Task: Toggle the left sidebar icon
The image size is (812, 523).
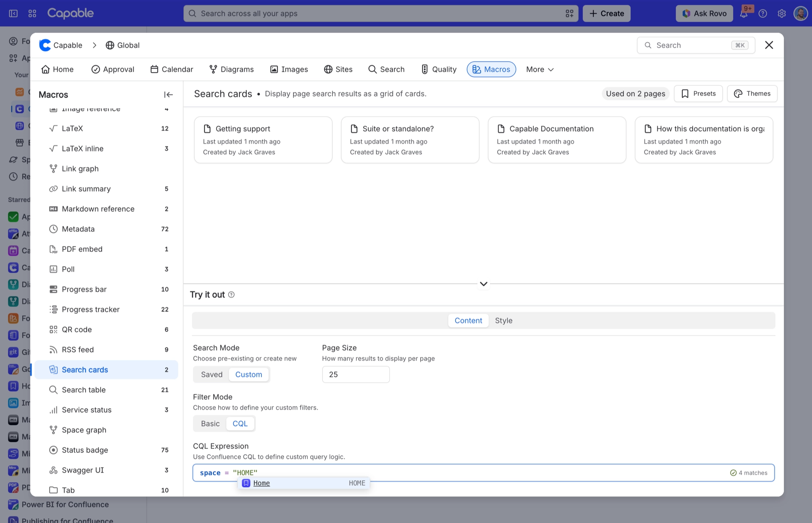Action: 13,13
